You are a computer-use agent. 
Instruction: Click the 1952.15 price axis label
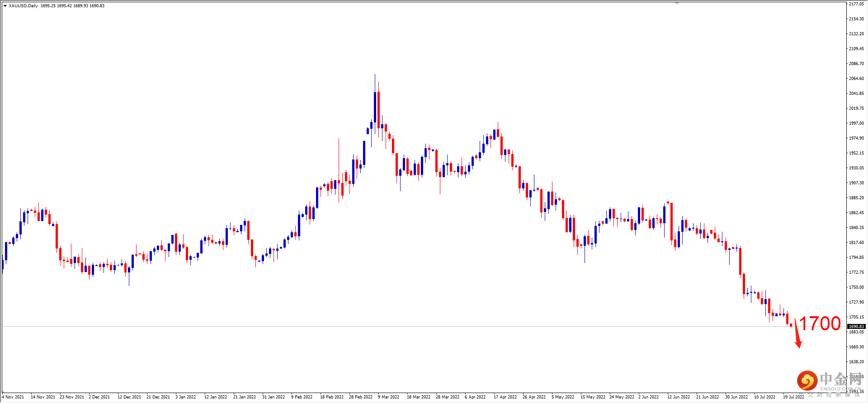coord(856,153)
